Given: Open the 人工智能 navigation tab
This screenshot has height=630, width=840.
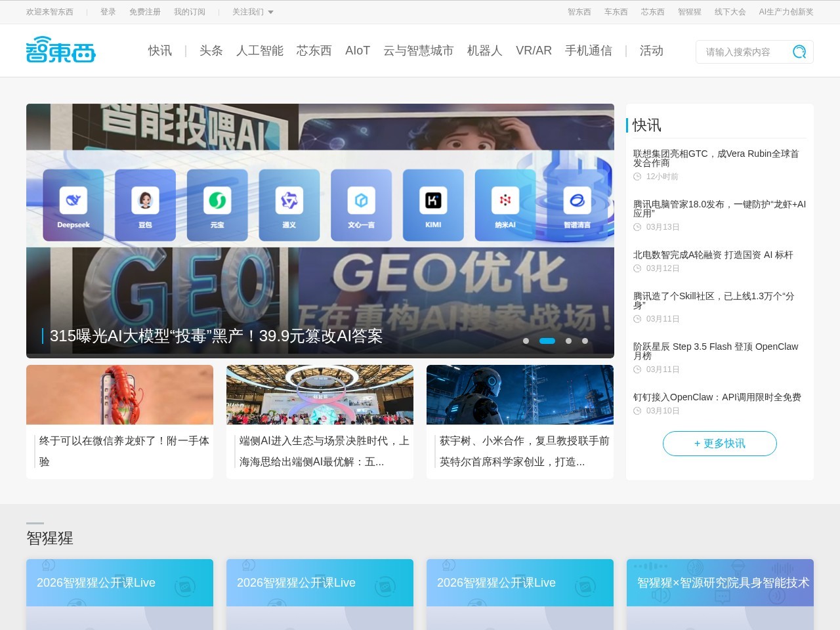Looking at the screenshot, I should tap(259, 51).
